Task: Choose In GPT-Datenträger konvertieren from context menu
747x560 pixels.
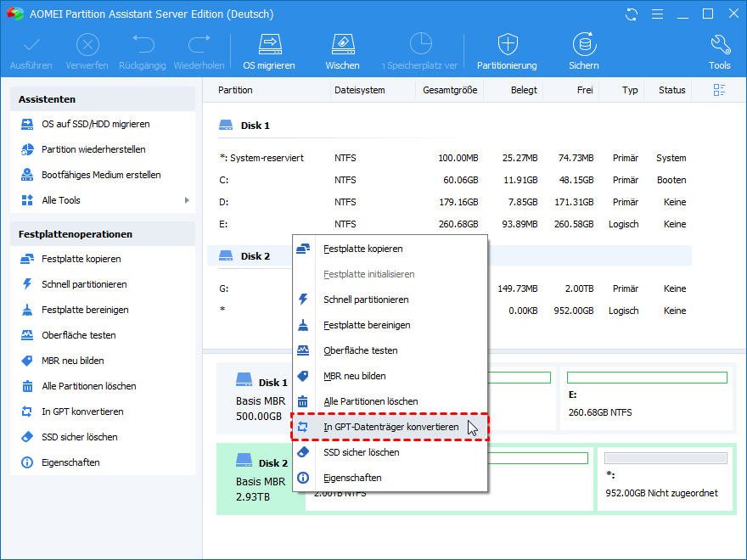Action: tap(390, 427)
